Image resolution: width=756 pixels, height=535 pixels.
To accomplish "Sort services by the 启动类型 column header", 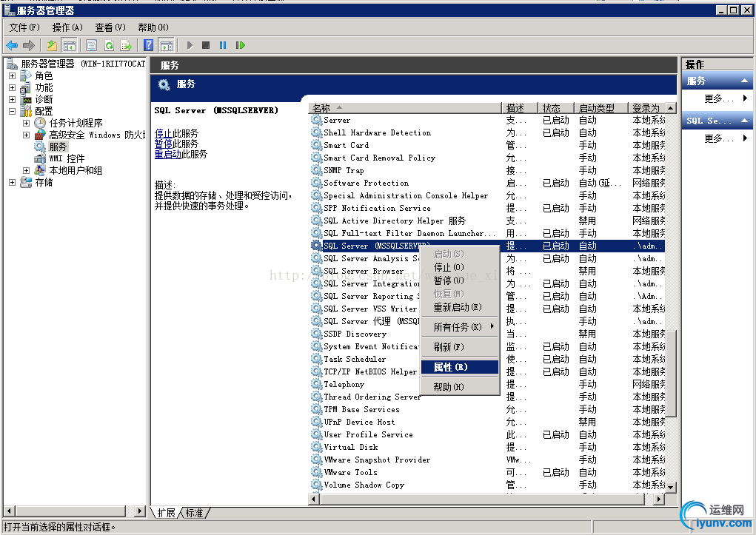I will pyautogui.click(x=601, y=108).
